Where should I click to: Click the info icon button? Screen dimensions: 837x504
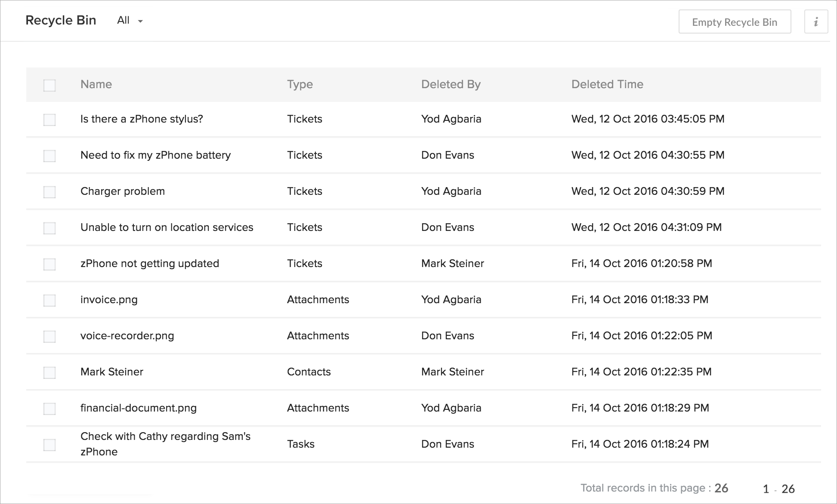click(815, 22)
